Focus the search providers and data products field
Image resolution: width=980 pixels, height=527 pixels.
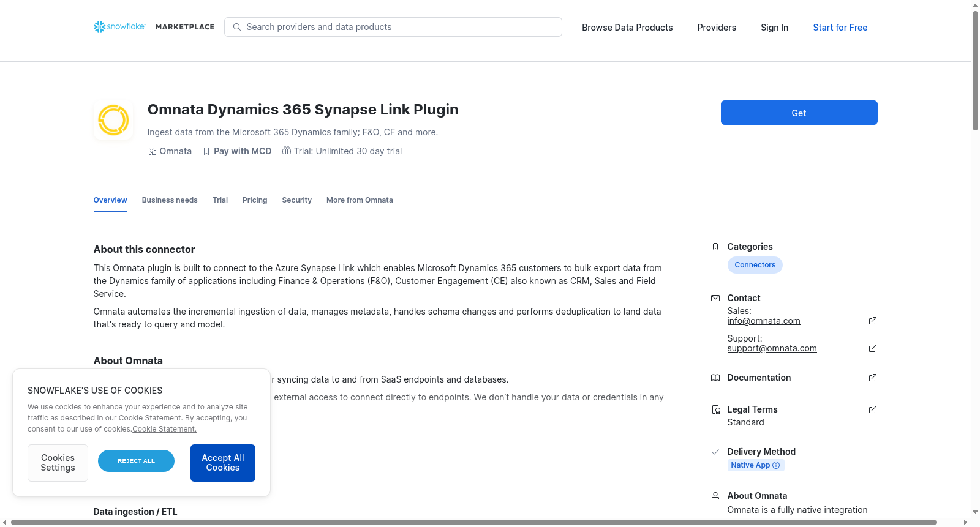point(393,27)
